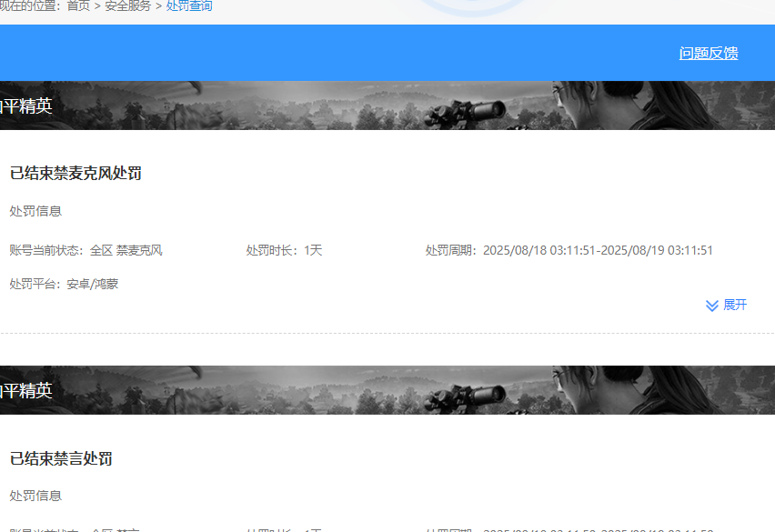
Task: Open the 问题反馈 feedback option
Action: (x=709, y=53)
